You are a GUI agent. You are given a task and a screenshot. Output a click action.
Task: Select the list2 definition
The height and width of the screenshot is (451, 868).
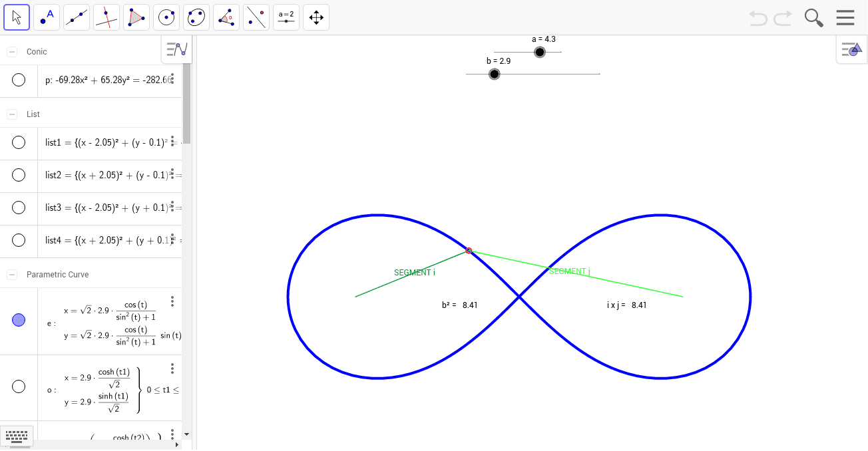pos(110,175)
